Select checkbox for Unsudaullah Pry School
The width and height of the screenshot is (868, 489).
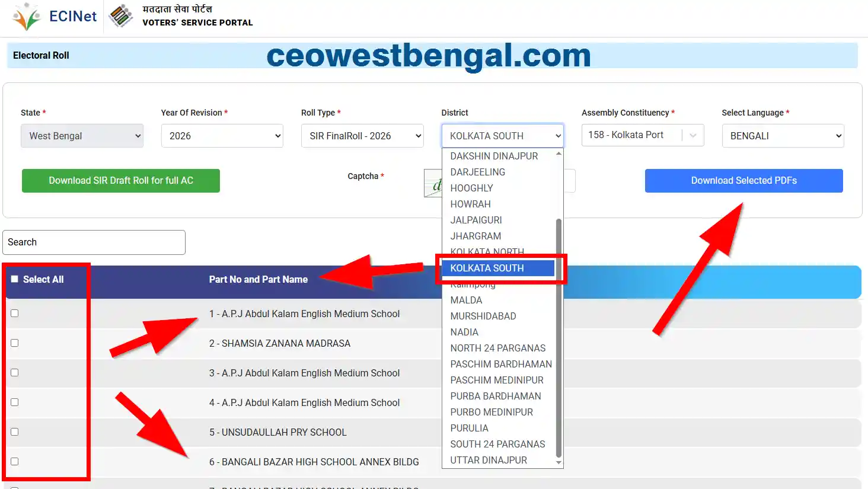pyautogui.click(x=15, y=432)
